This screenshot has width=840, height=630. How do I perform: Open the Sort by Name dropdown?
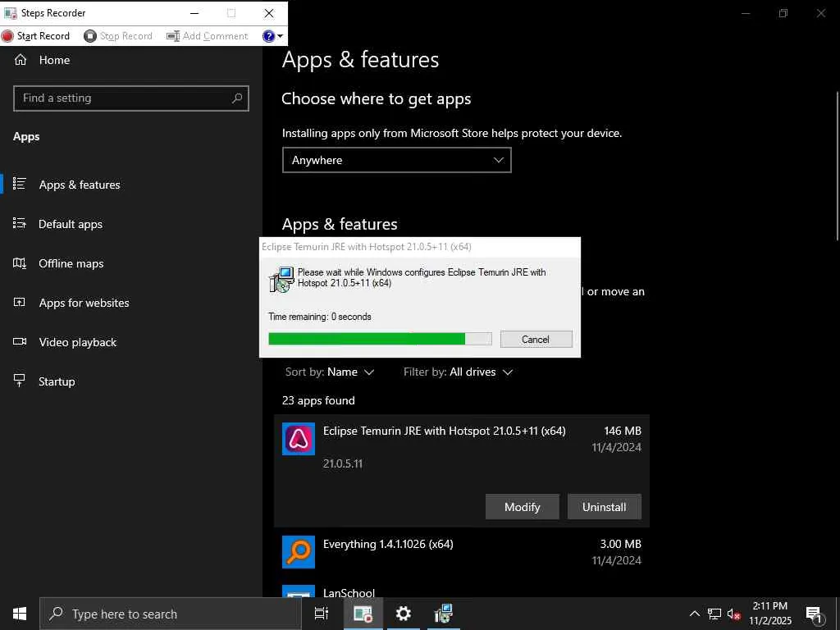[330, 372]
